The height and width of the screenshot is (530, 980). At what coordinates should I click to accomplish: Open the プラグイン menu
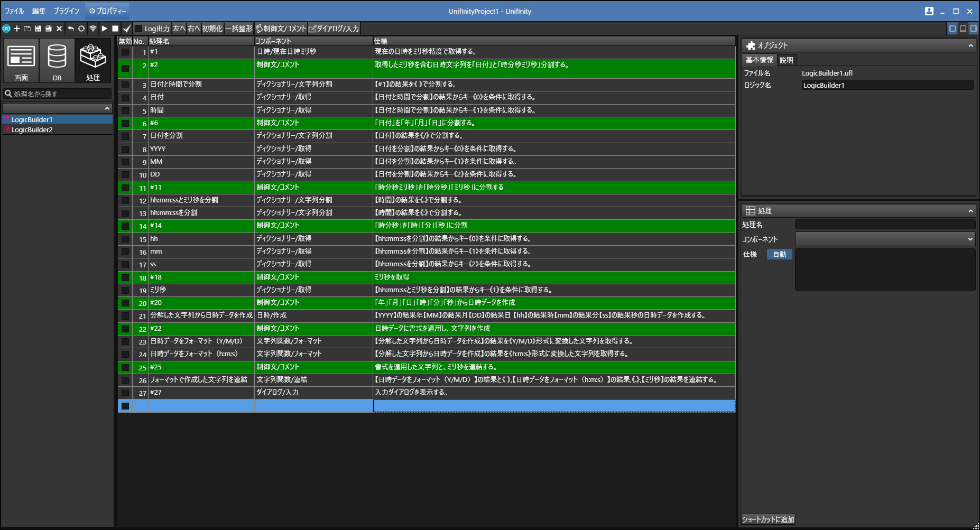66,11
